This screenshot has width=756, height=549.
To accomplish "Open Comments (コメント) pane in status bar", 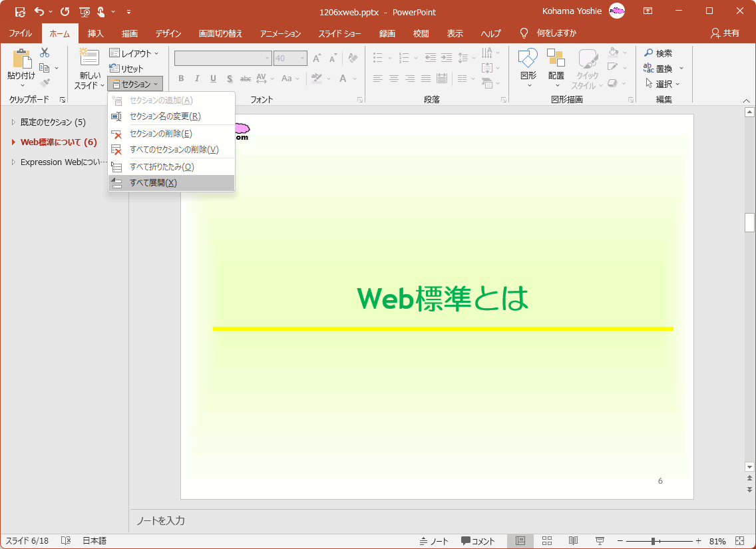I will [x=478, y=541].
